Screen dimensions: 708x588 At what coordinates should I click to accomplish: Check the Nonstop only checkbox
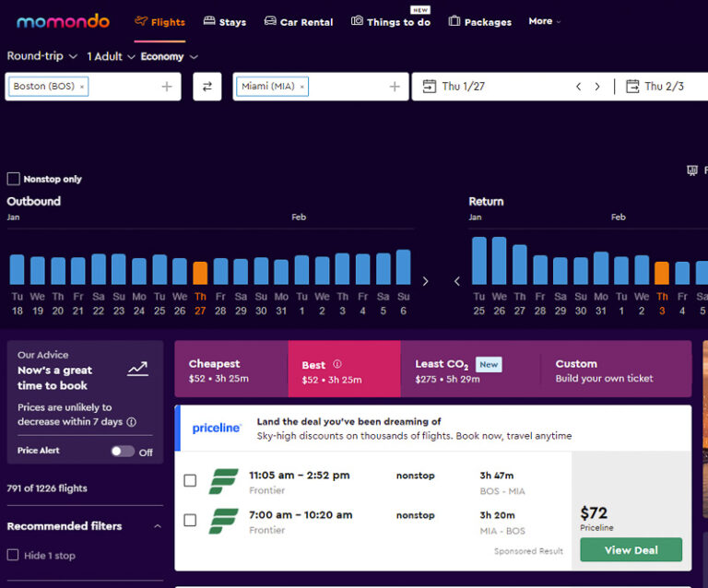tap(13, 179)
